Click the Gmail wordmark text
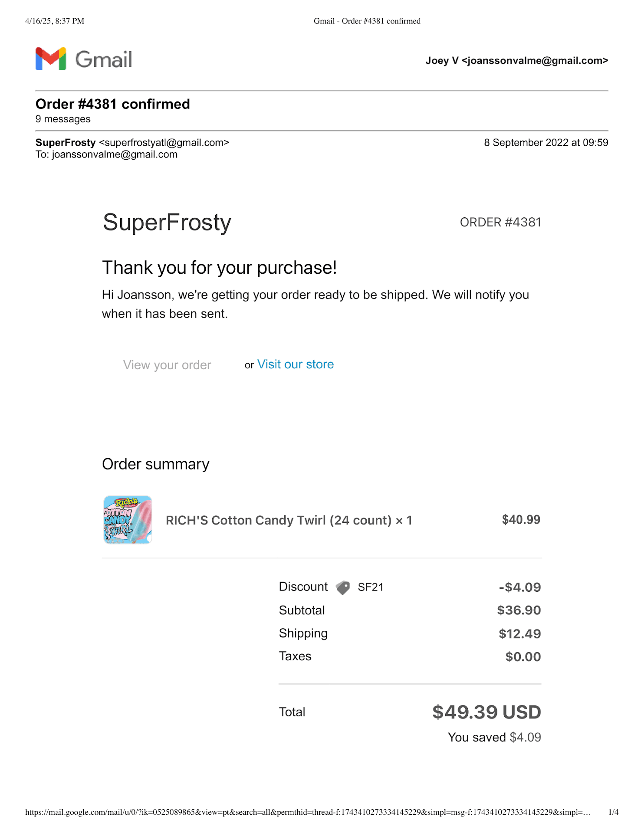 104,59
